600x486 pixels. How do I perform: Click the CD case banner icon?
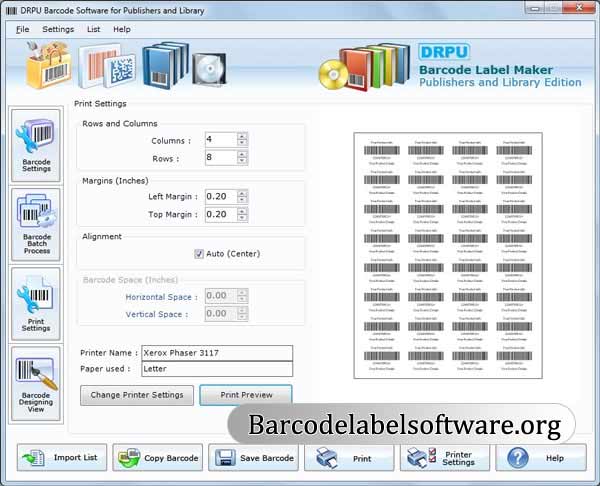[210, 69]
